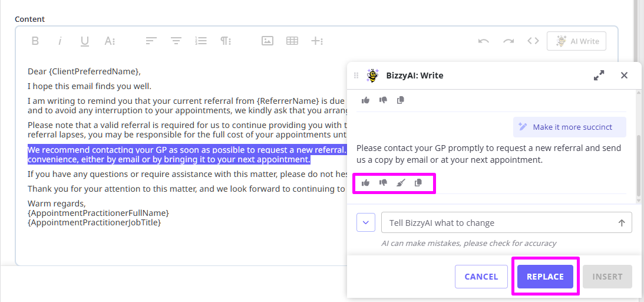Image resolution: width=644 pixels, height=302 pixels.
Task: Click the insert image icon
Action: click(x=267, y=41)
